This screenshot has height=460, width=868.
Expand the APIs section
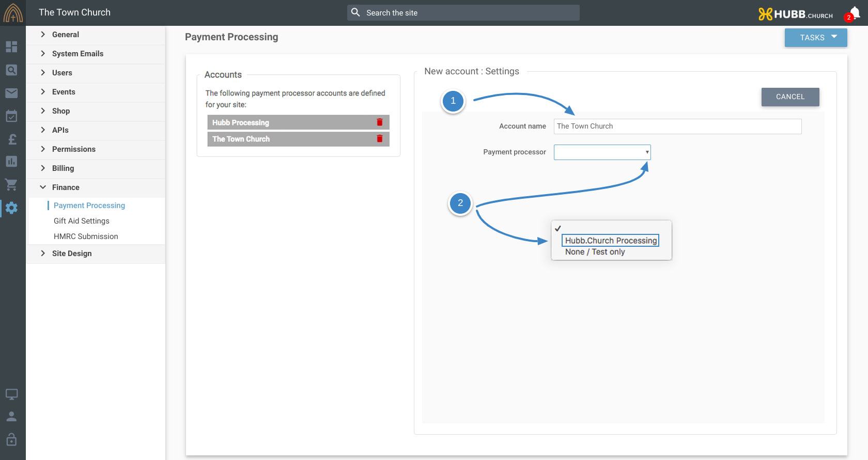click(96, 130)
